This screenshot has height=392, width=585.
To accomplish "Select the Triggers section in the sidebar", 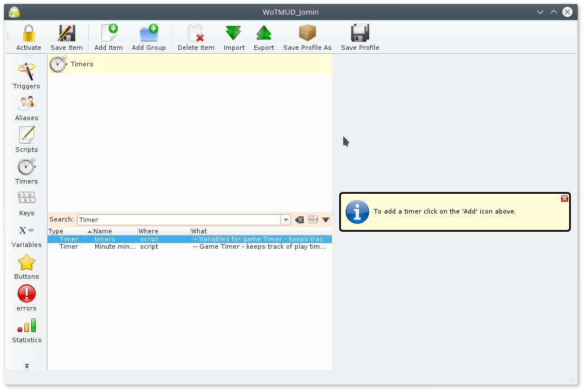I will [x=26, y=75].
